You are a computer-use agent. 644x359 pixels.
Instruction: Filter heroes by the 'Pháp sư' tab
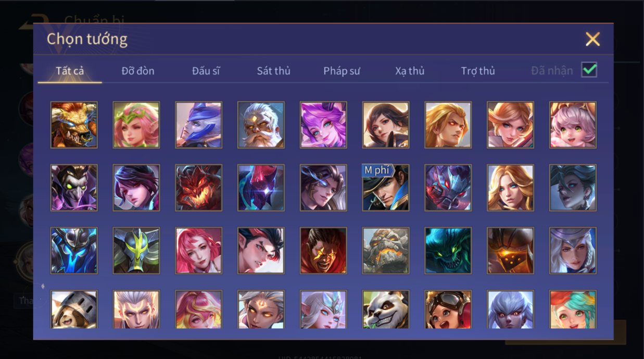(x=342, y=71)
